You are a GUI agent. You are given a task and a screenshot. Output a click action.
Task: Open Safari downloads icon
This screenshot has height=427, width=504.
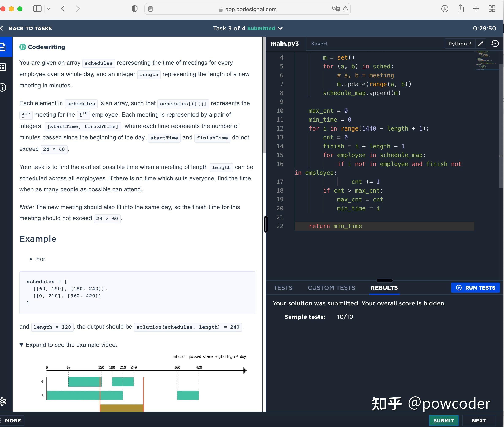[x=445, y=9]
